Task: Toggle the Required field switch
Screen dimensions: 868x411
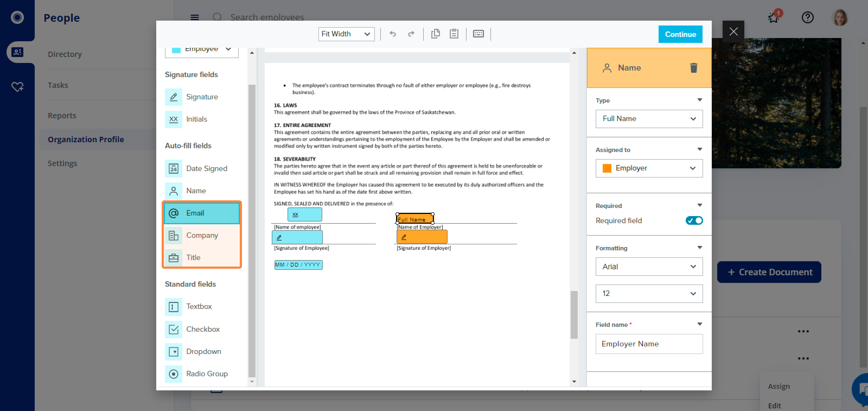Action: (694, 220)
